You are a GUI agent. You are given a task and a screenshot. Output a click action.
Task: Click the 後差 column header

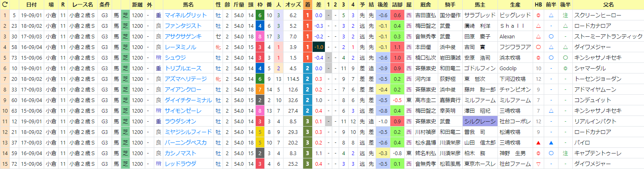(383, 4)
